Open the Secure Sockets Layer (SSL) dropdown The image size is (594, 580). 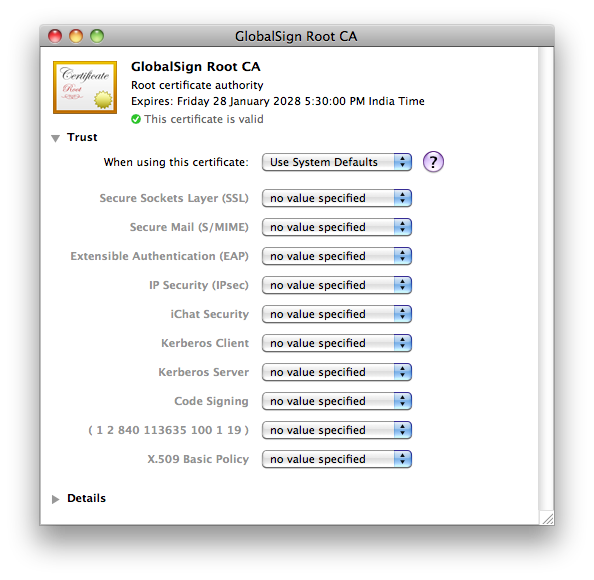pyautogui.click(x=336, y=198)
